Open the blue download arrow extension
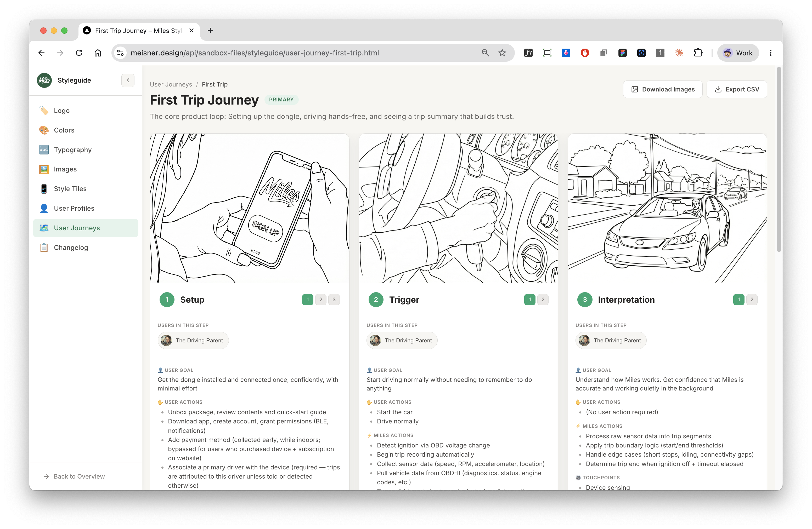 tap(566, 53)
